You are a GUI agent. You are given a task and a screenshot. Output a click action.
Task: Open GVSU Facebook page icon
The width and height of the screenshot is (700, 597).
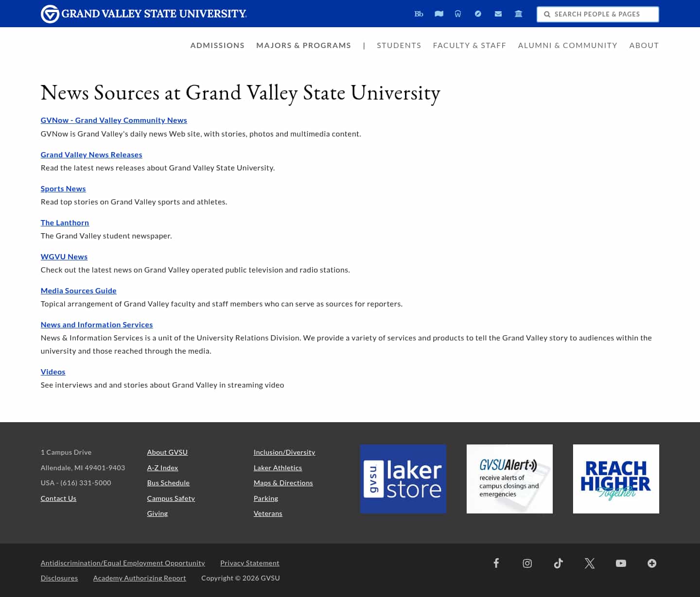click(496, 563)
